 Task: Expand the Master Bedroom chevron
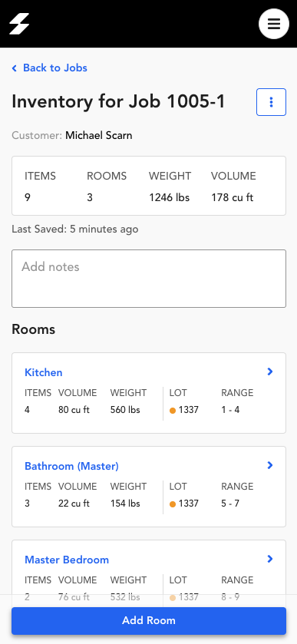coord(270,559)
